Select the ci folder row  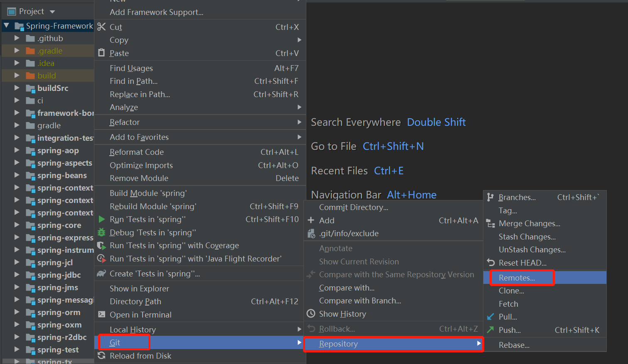pyautogui.click(x=48, y=100)
